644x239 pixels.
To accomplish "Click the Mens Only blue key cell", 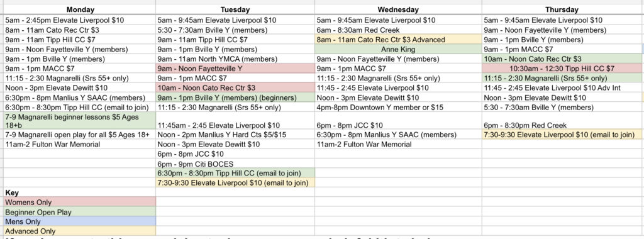I will tap(80, 221).
